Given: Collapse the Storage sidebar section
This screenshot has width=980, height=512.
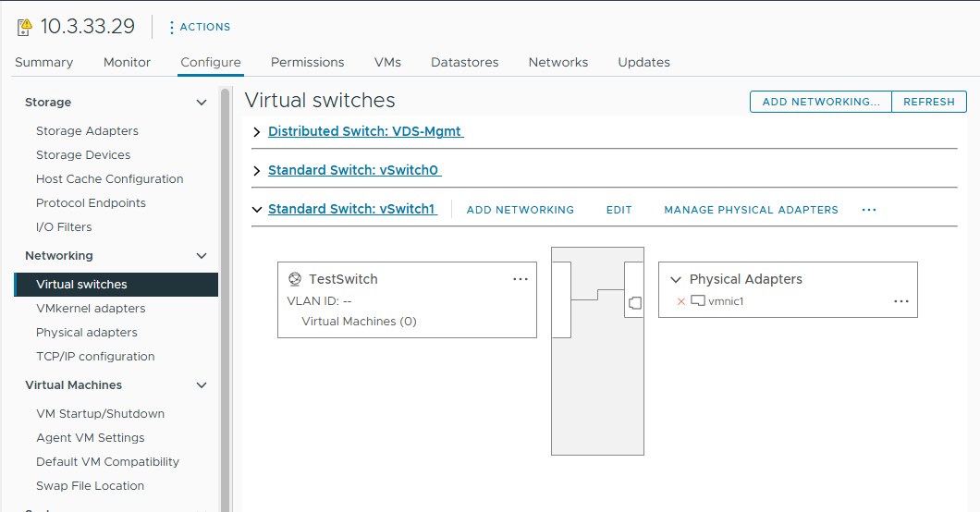Looking at the screenshot, I should tap(202, 103).
